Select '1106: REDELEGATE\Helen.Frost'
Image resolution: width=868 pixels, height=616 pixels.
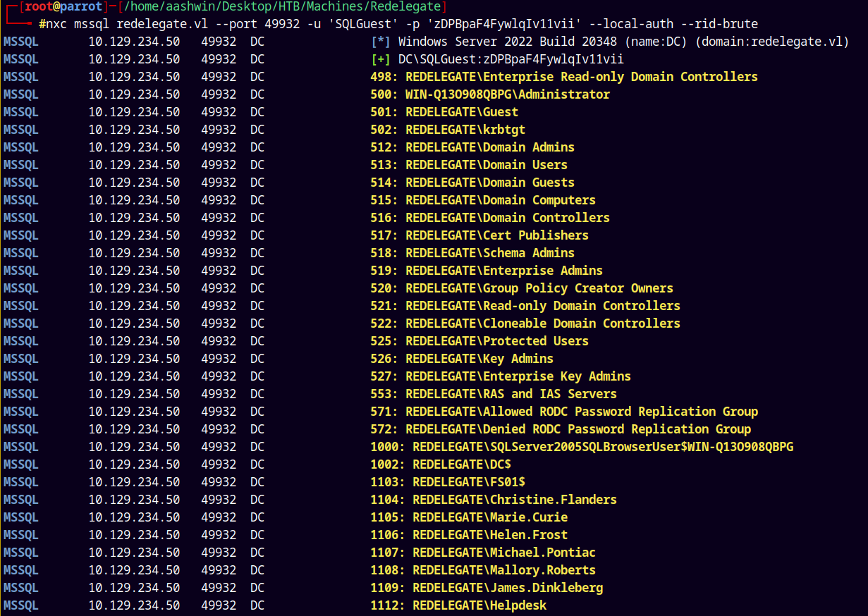469,536
